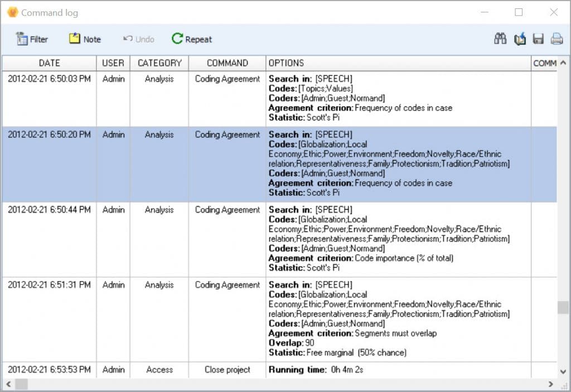Sort entries by the DATE column
Image resolution: width=571 pixels, height=392 pixels.
(x=49, y=63)
